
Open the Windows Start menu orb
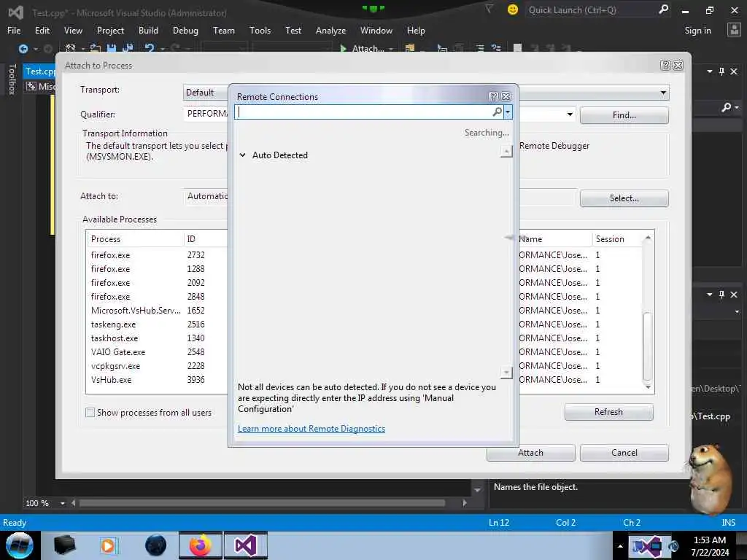point(19,545)
